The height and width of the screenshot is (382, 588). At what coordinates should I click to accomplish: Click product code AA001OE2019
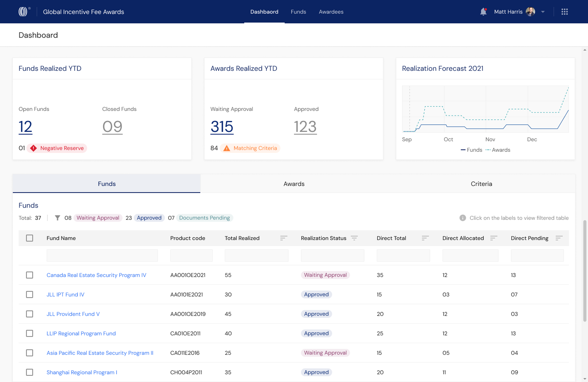tap(188, 314)
